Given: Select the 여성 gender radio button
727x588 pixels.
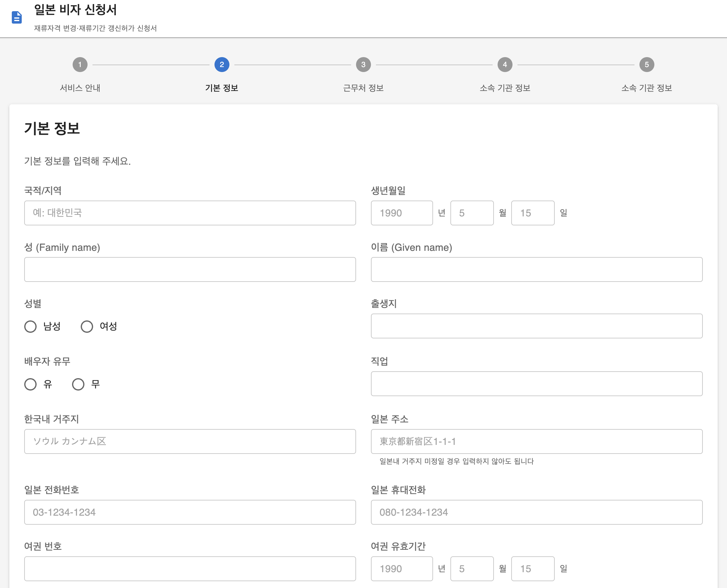Looking at the screenshot, I should (x=87, y=326).
